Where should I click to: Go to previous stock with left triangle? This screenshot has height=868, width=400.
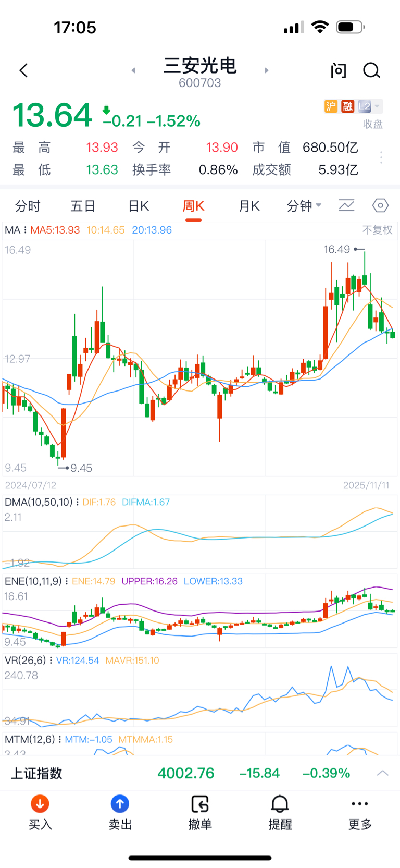pyautogui.click(x=133, y=70)
